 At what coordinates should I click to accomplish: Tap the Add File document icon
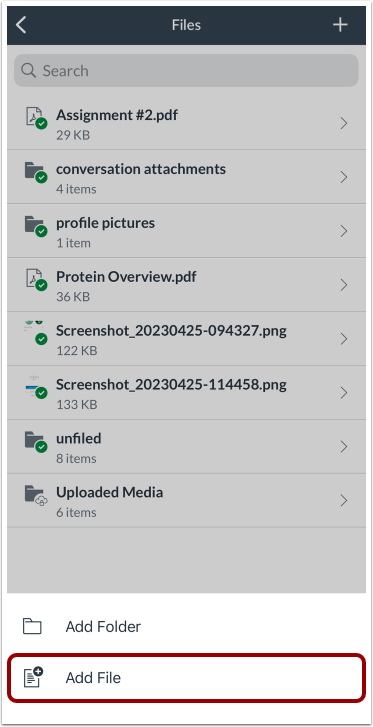32,677
